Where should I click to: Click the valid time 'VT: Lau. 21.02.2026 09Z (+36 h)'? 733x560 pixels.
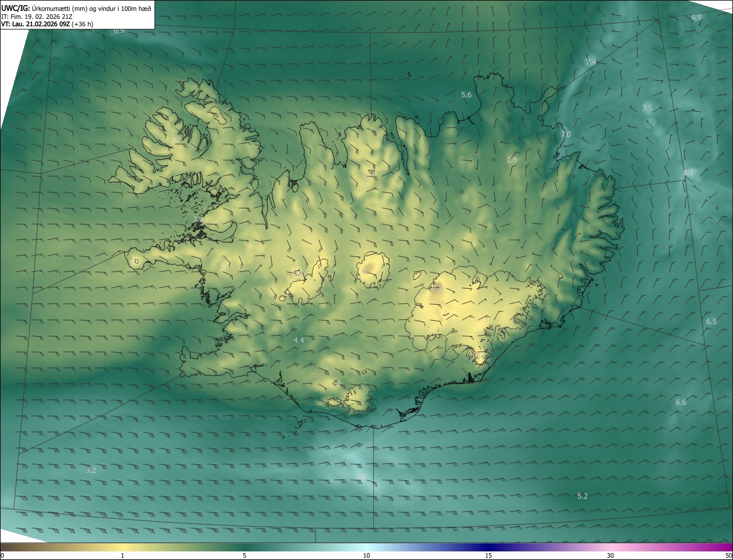pos(48,25)
